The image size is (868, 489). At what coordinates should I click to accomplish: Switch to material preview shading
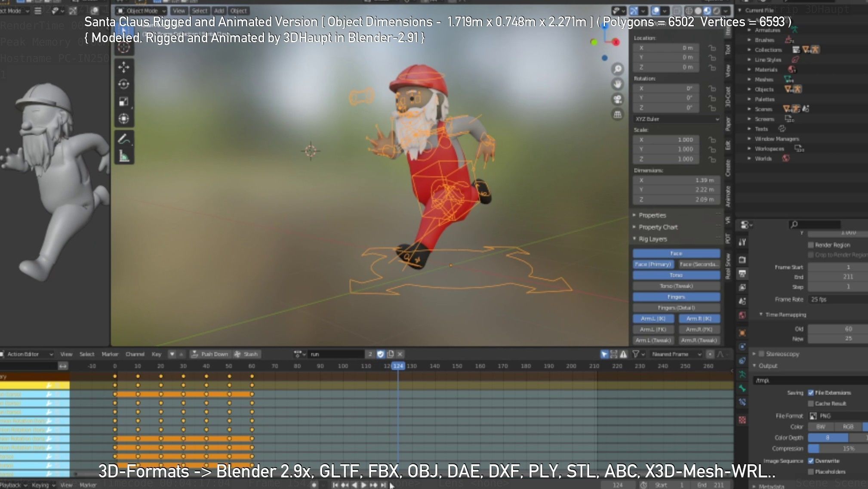(707, 11)
